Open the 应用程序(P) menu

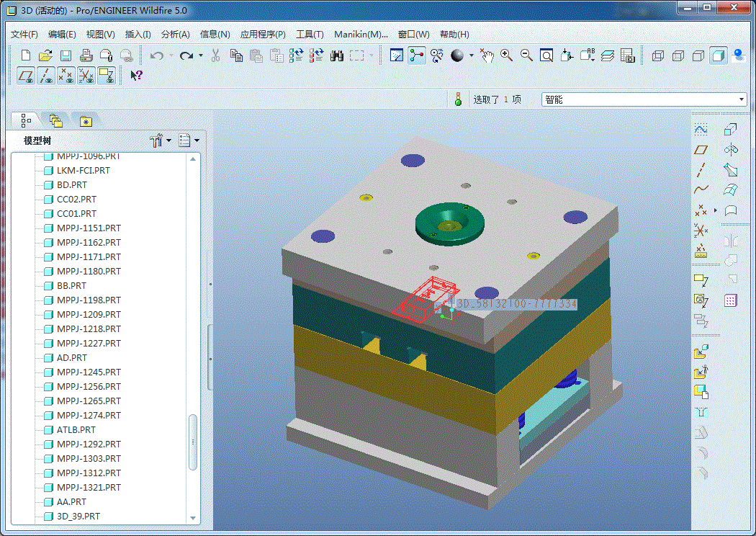coord(263,34)
